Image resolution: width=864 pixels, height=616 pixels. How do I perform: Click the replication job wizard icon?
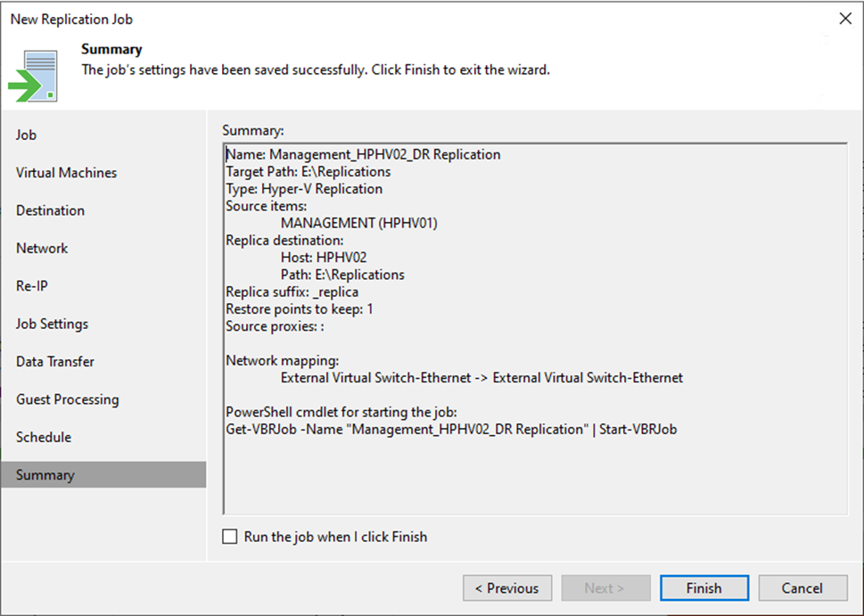point(34,73)
